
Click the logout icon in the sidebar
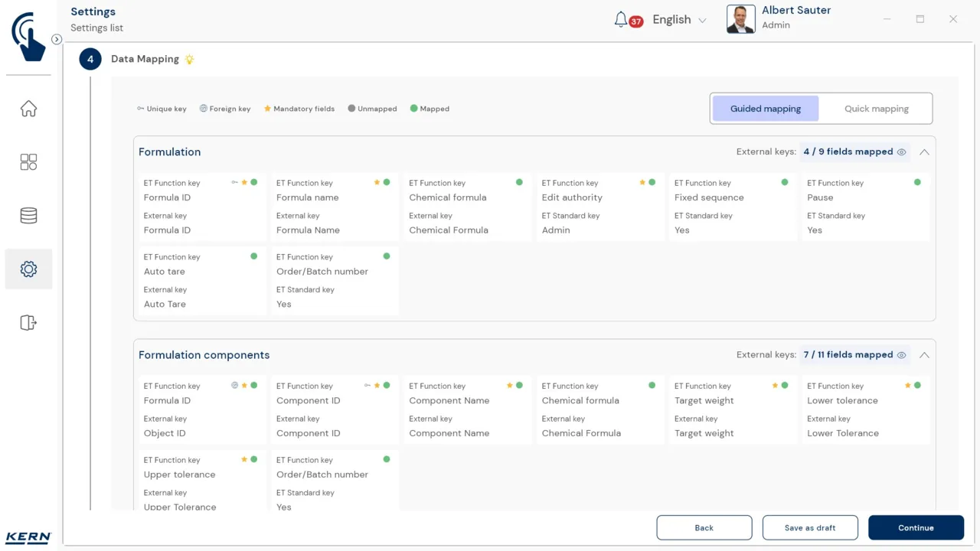pos(28,323)
